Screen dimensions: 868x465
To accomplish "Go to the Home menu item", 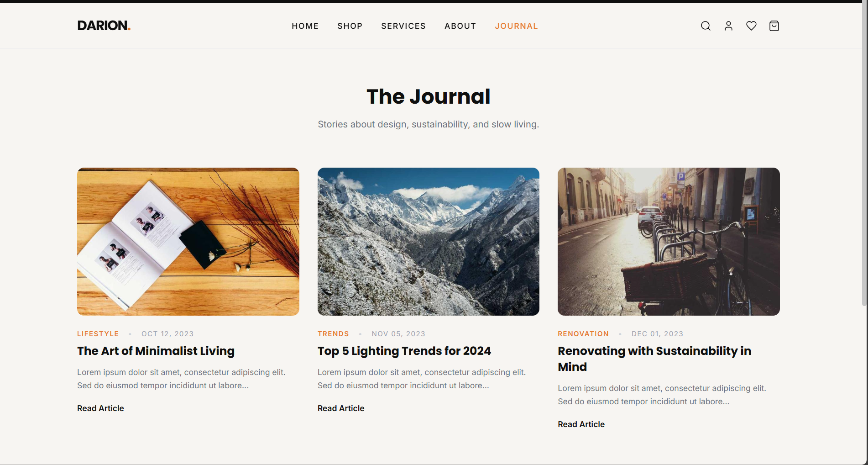I will tap(305, 26).
